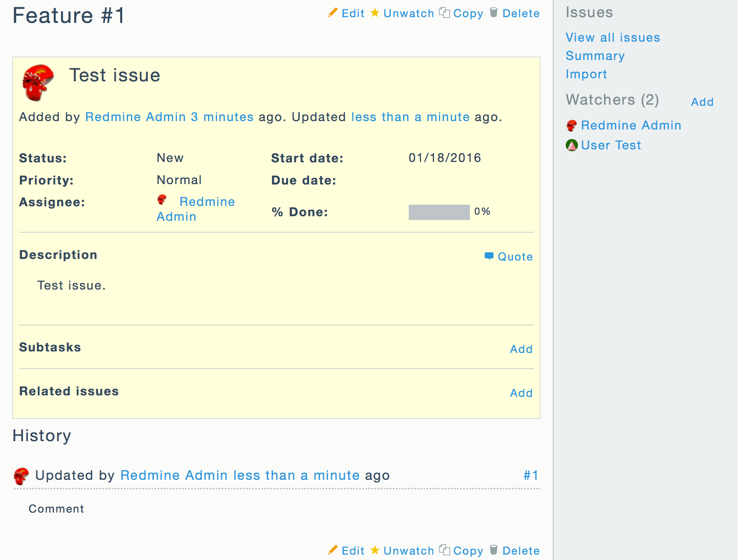
Task: Click the bottom Unwatch star toggle
Action: (375, 550)
